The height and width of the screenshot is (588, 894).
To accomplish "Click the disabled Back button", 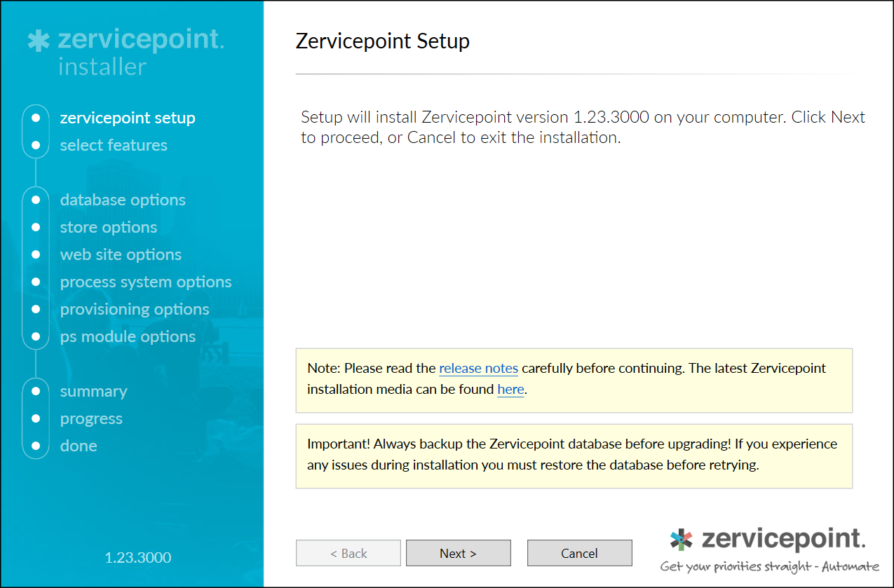I will [x=348, y=553].
